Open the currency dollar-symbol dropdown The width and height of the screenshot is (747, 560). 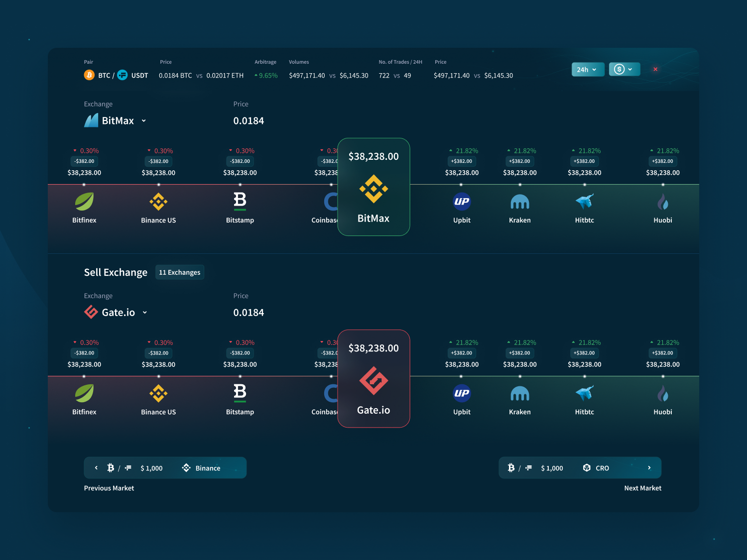click(x=624, y=69)
